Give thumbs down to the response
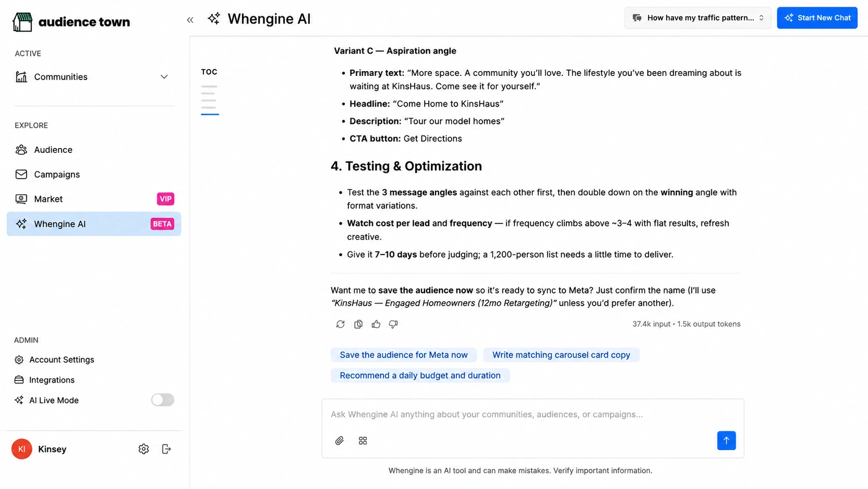The image size is (868, 489). (394, 324)
